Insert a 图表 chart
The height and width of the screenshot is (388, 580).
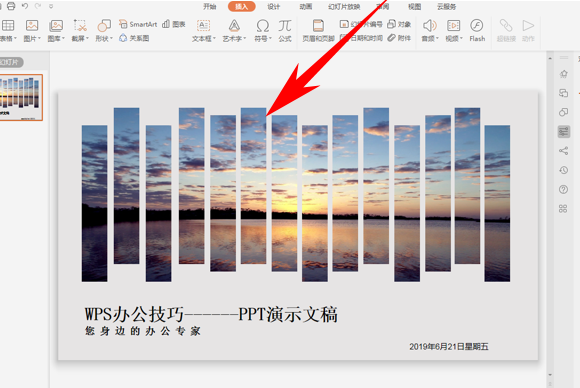(174, 24)
